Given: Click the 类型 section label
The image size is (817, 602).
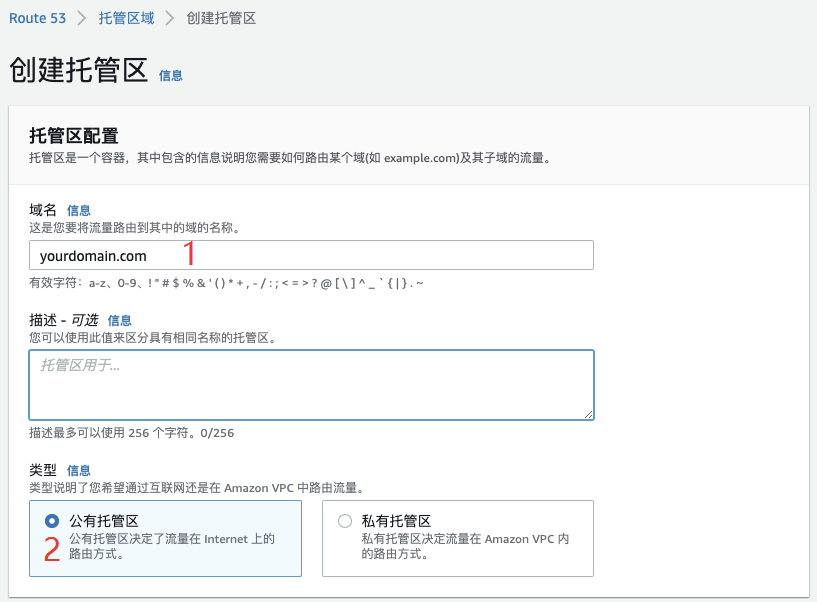Looking at the screenshot, I should 43,470.
